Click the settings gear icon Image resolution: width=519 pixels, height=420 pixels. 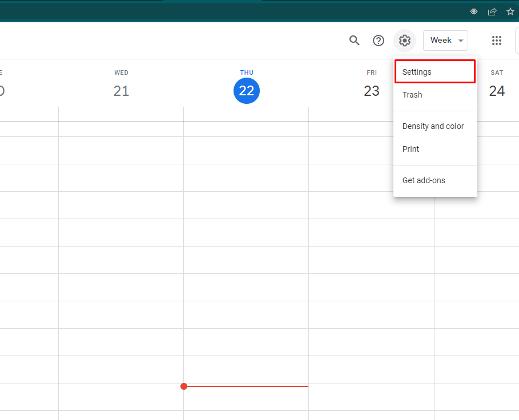point(405,41)
